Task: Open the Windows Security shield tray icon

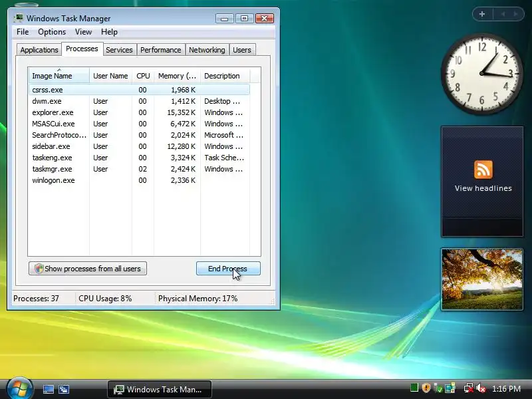Action: [426, 388]
